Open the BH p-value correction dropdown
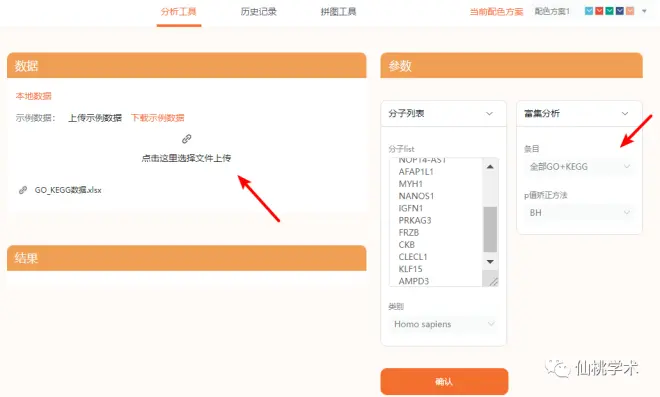 click(580, 213)
